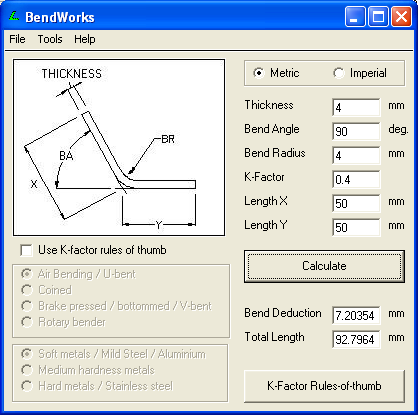418x415 pixels.
Task: Maximize the BendWorks window
Action: [378, 16]
